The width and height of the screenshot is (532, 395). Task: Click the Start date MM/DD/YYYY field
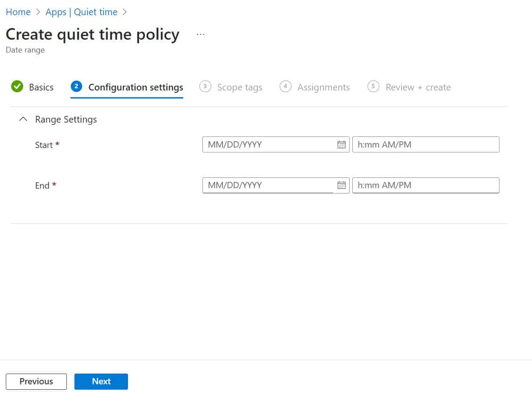click(x=268, y=144)
